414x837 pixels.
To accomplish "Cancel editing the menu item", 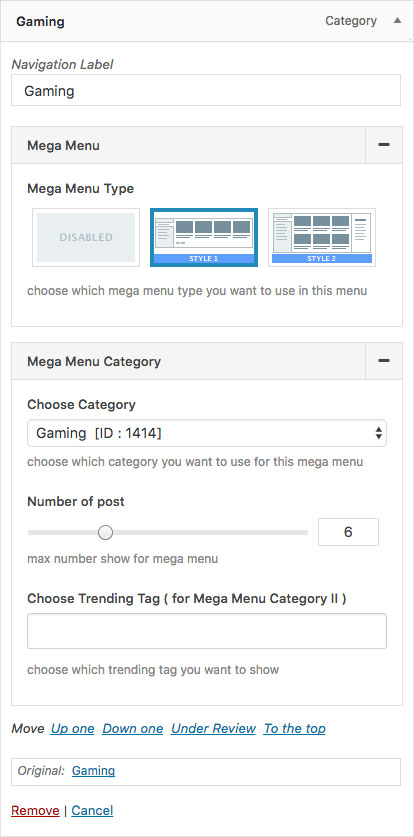I will point(92,811).
